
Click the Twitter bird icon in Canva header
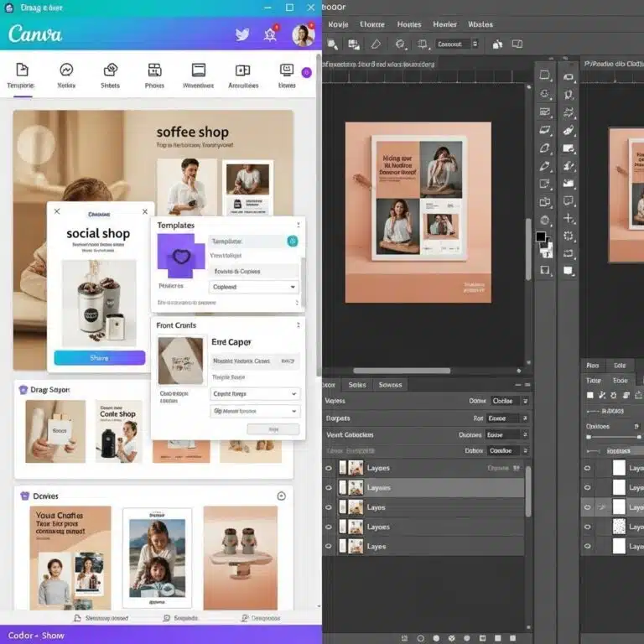(242, 34)
